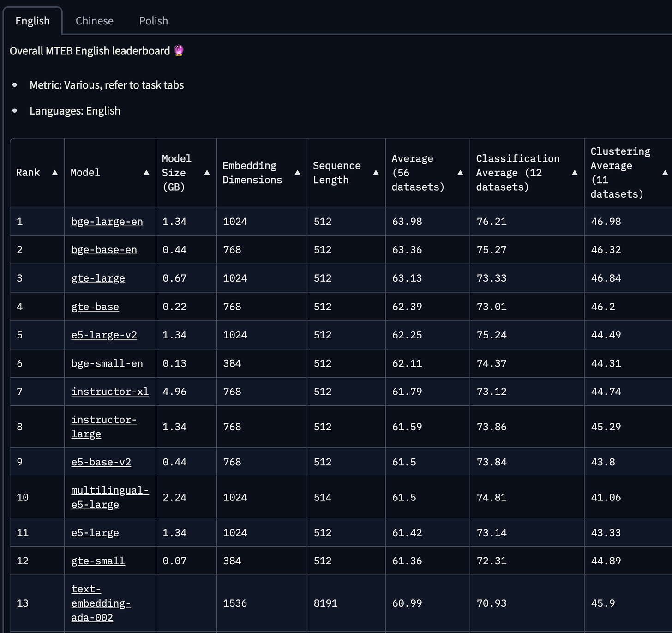This screenshot has width=672, height=633.
Task: Open the text-embedding-ada-002 model link
Action: click(x=101, y=603)
